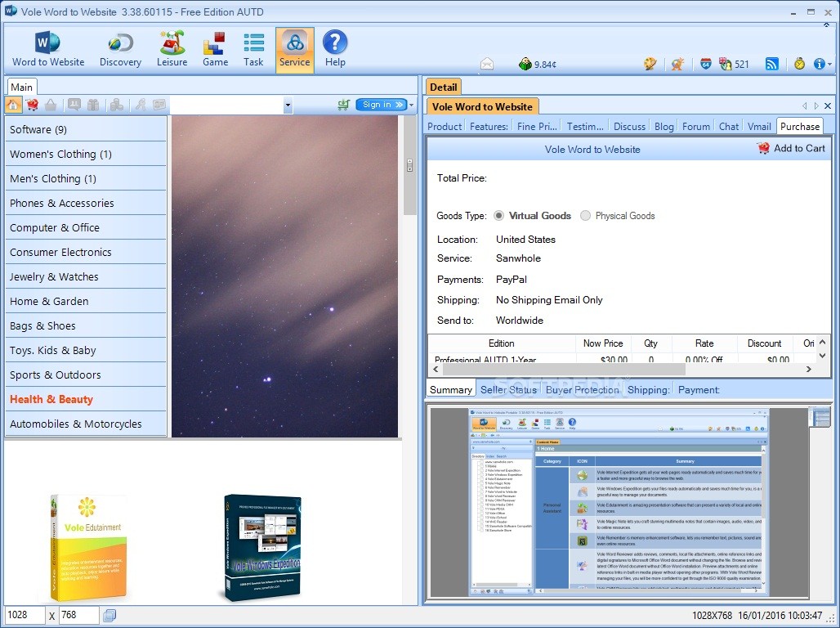Go to store home icon
Viewport: 840px width, 628px height.
pos(13,105)
